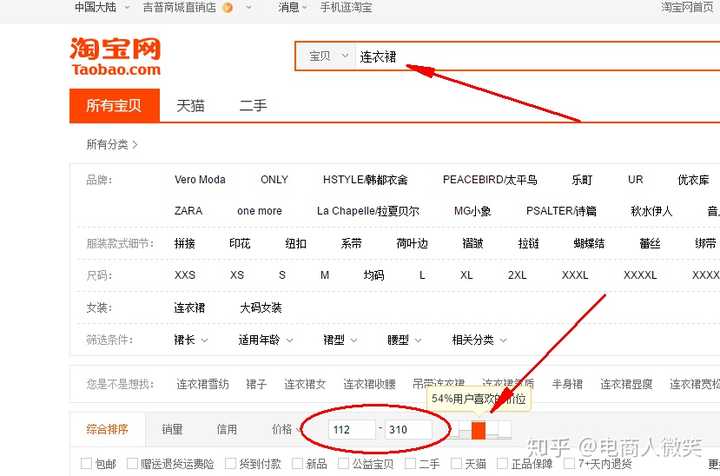Viewport: 720px width, 476px height.
Task: Expand the 腰型 filter dropdown
Action: [404, 340]
